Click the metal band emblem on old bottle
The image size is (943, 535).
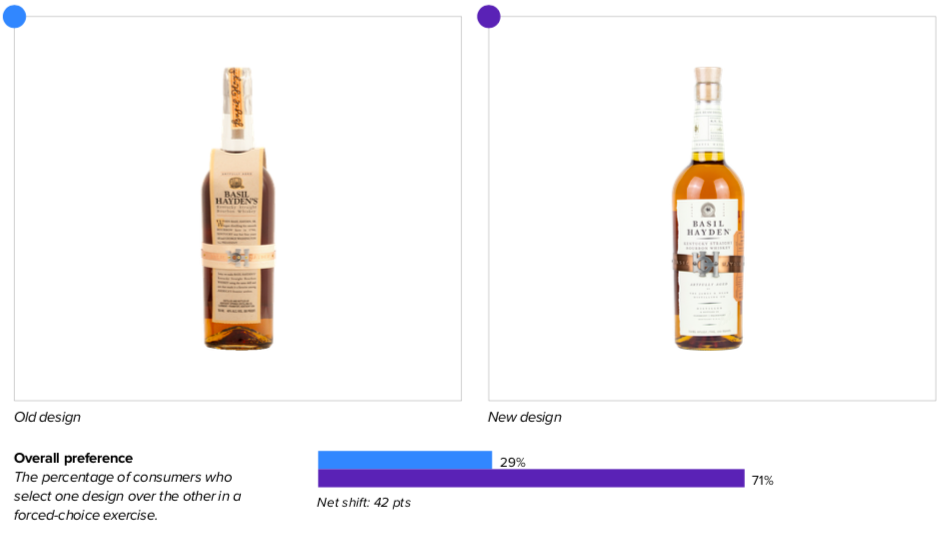238,257
